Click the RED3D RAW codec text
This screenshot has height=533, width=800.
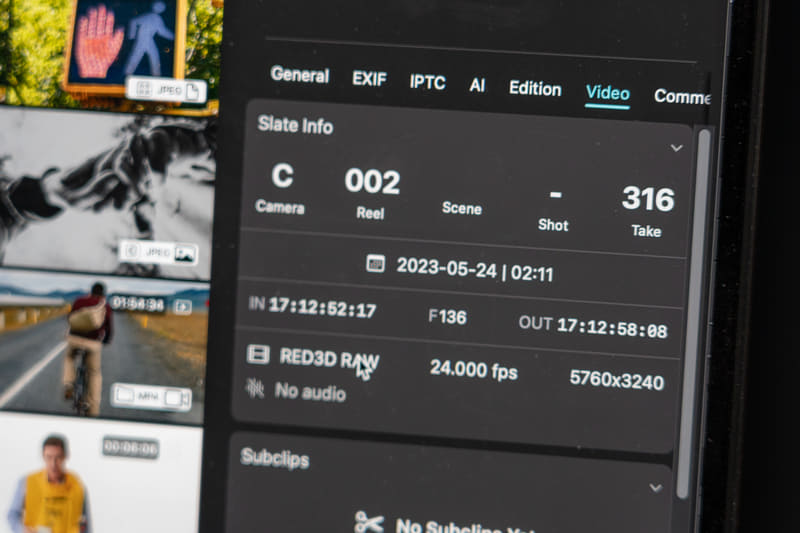[x=329, y=359]
